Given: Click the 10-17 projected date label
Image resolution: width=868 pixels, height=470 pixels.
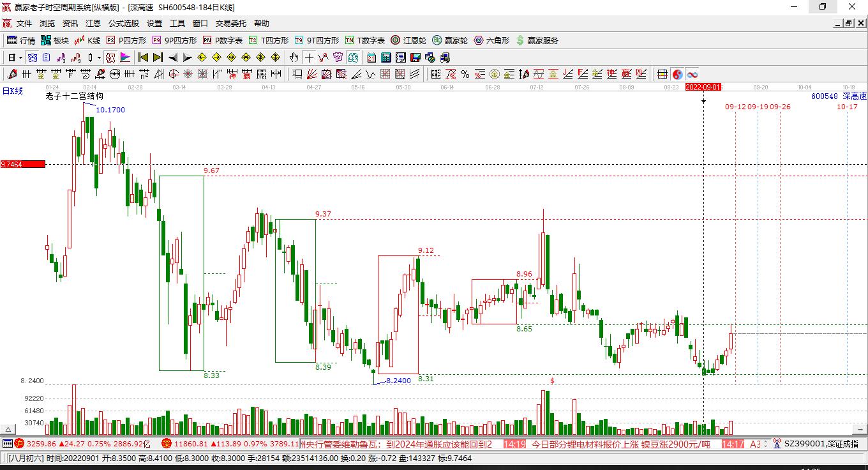Looking at the screenshot, I should (x=848, y=107).
